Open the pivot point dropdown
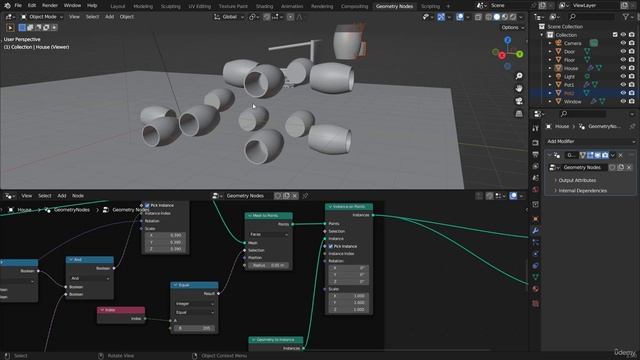 coord(254,17)
